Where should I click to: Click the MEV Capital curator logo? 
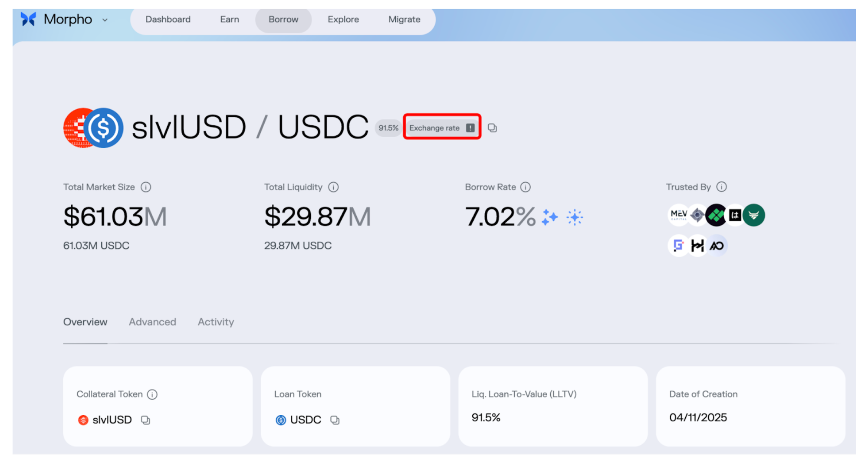(x=678, y=215)
